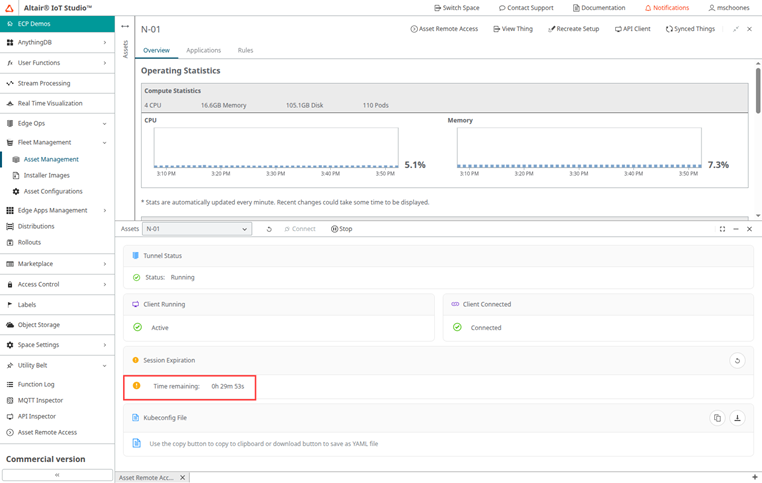Stop the remote access tunnel
This screenshot has width=762, height=483.
pos(342,229)
